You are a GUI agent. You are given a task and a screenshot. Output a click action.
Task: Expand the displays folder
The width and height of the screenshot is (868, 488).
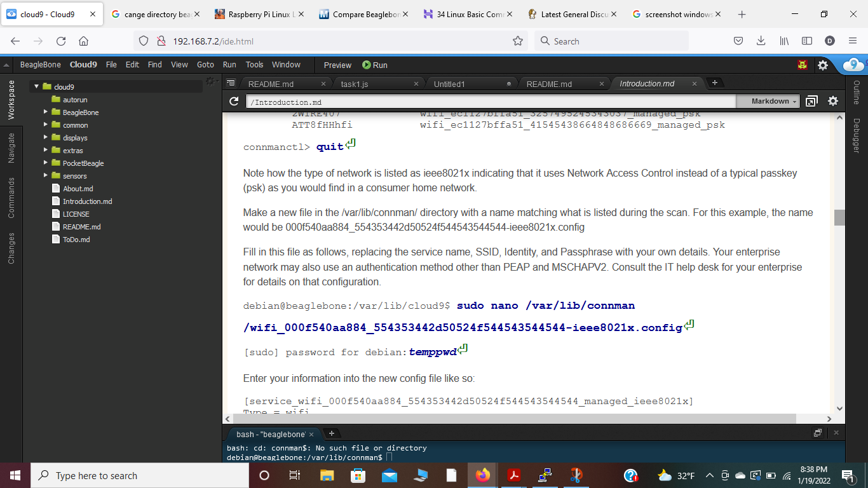click(46, 137)
